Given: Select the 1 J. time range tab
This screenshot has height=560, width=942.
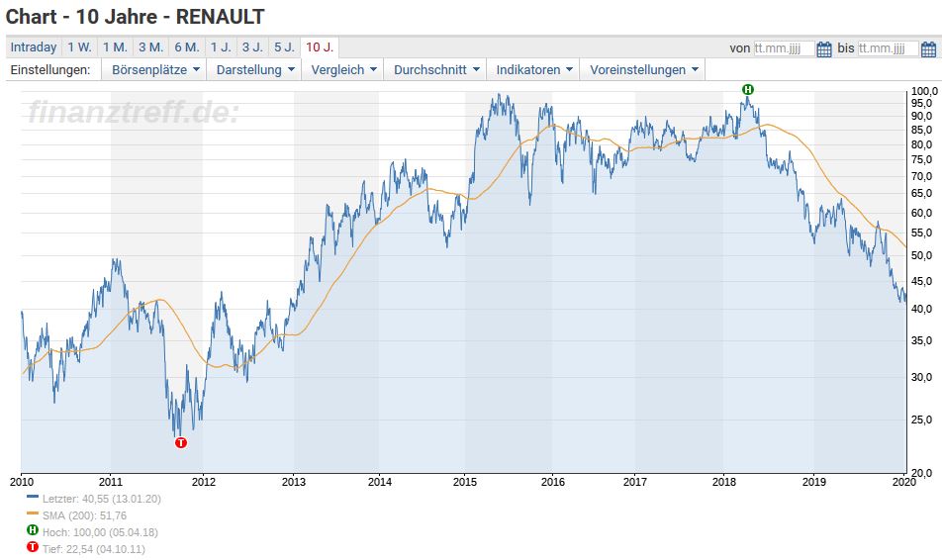Looking at the screenshot, I should point(221,47).
